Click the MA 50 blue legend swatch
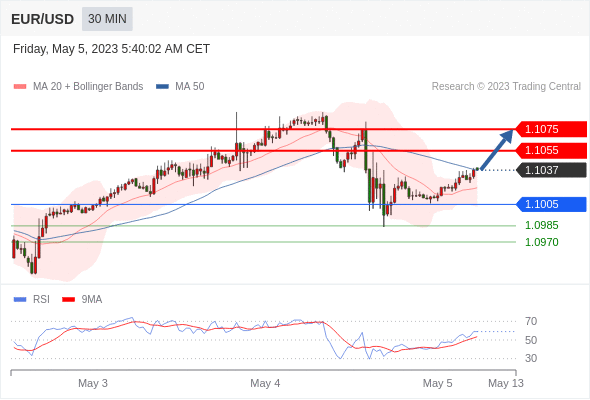The image size is (590, 400). 162,87
